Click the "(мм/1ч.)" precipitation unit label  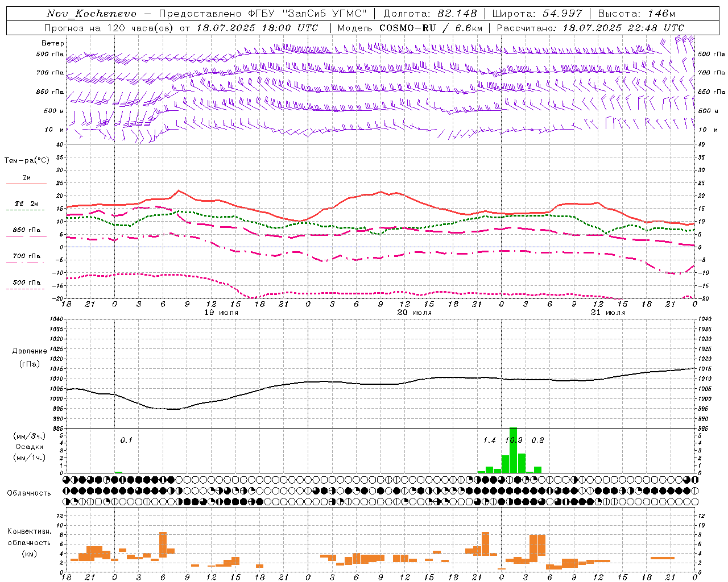pyautogui.click(x=29, y=458)
